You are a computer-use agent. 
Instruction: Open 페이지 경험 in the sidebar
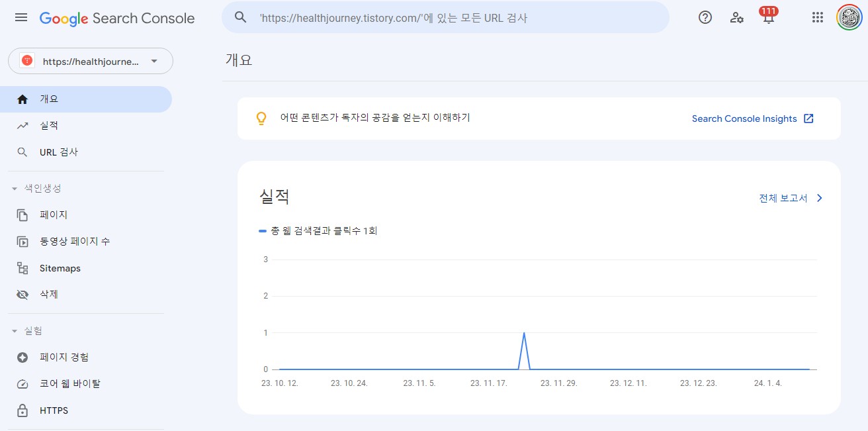click(x=86, y=358)
